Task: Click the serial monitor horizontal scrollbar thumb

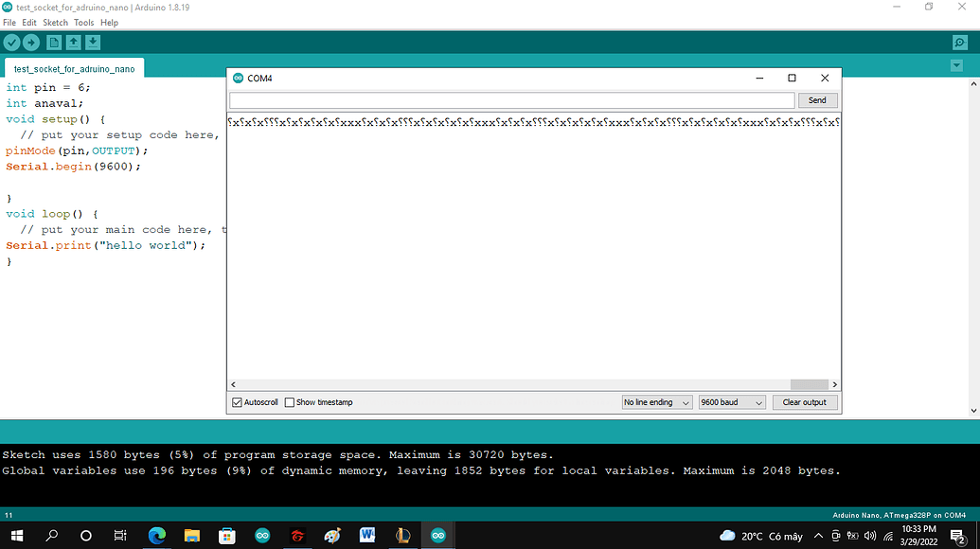Action: [810, 384]
